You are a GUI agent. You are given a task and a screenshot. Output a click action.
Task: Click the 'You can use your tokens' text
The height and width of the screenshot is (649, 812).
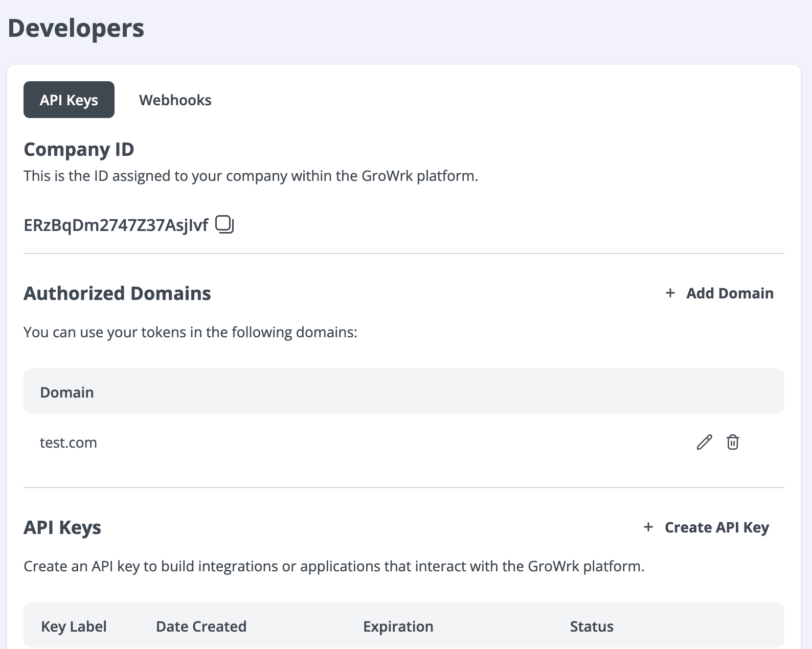(x=191, y=332)
